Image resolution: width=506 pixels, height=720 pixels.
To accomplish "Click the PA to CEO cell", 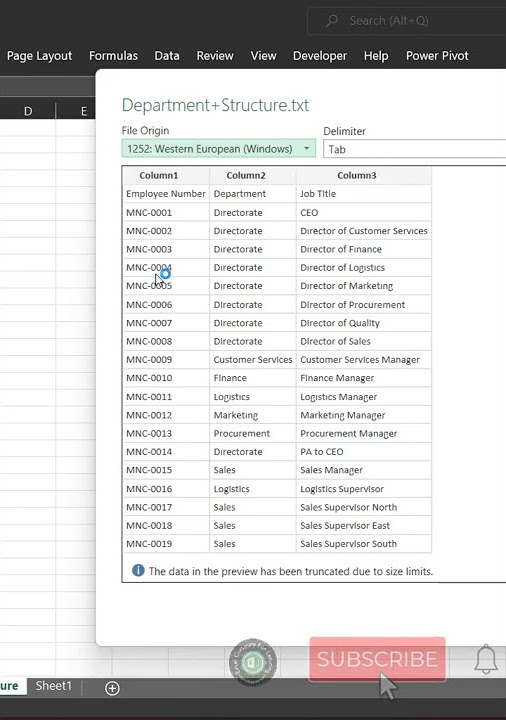I will tap(364, 452).
